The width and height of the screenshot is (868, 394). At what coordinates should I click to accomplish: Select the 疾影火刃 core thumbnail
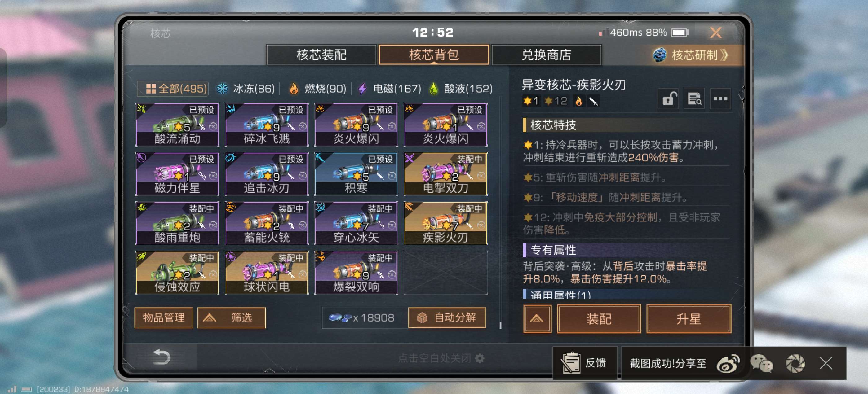(445, 223)
